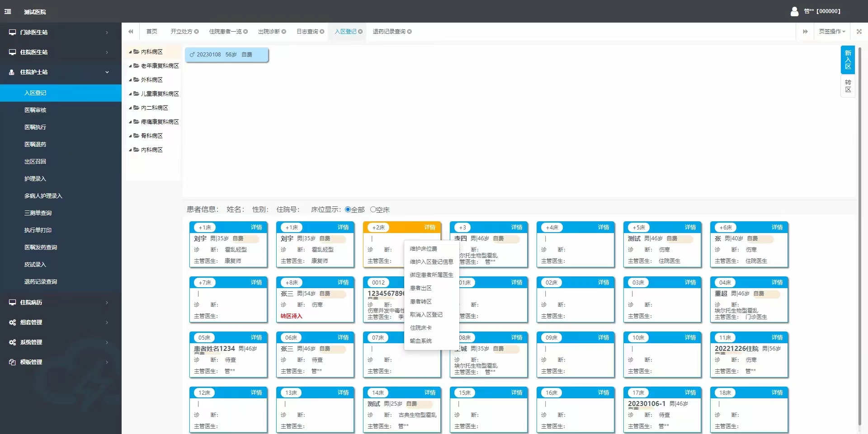The height and width of the screenshot is (434, 868).
Task: Close the 出院诊断 tab
Action: click(x=284, y=32)
